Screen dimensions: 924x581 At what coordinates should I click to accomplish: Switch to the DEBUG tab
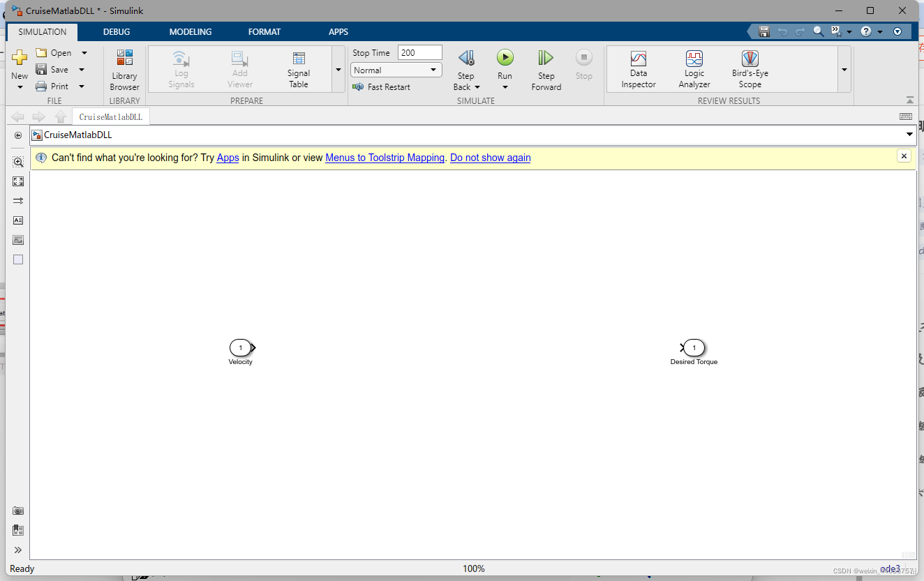click(117, 31)
